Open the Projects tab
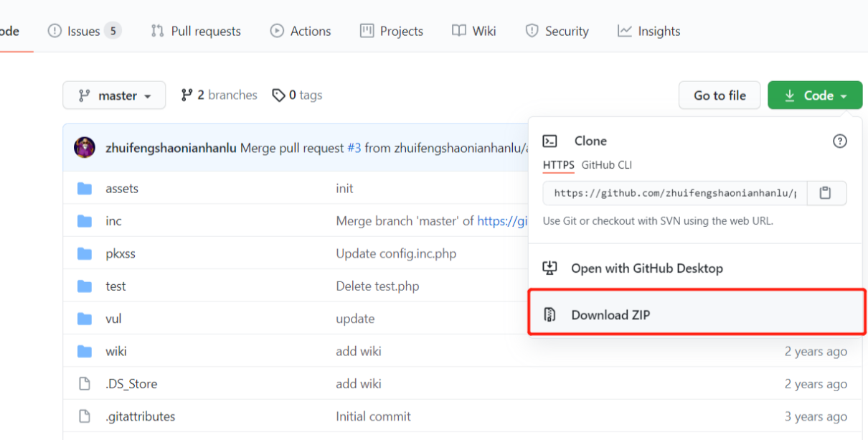This screenshot has height=440, width=868. [392, 31]
